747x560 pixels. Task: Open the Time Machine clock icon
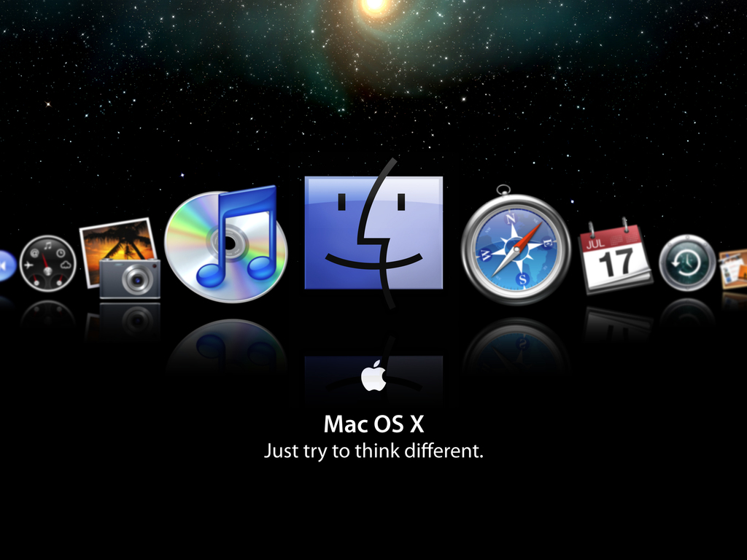(x=687, y=262)
